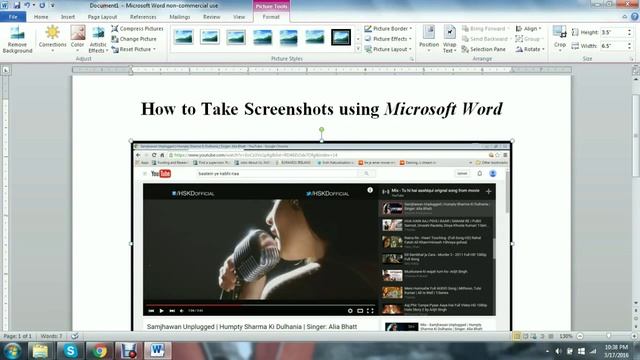Click Reset Picture
Screen dimensions: 640x360
pyautogui.click(x=133, y=49)
